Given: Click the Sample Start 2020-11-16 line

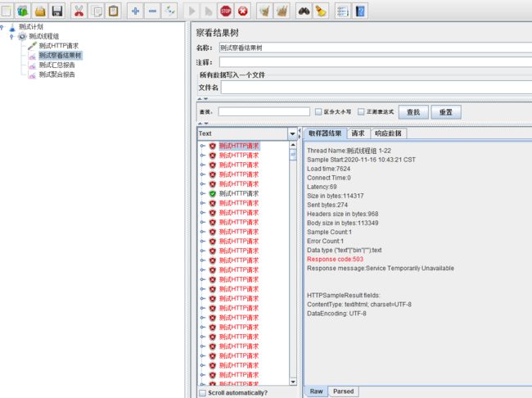Looking at the screenshot, I should (361, 160).
